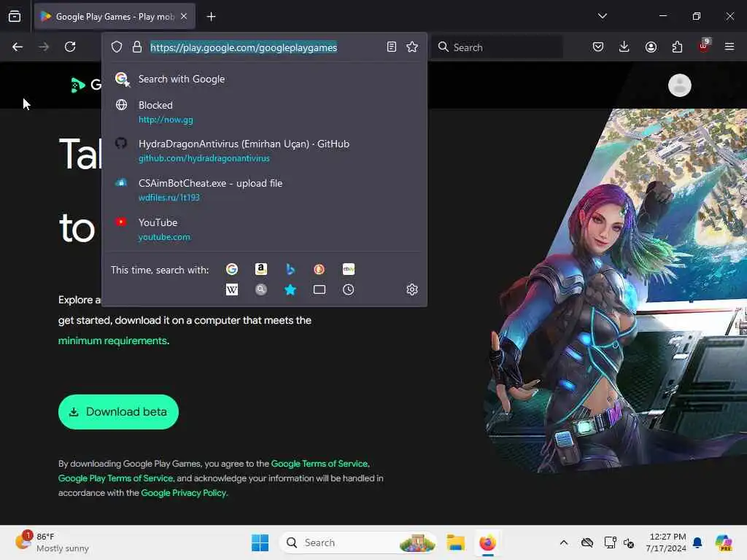This screenshot has height=560, width=747.
Task: Open the uBlock Origin extension icon
Action: [x=703, y=46]
